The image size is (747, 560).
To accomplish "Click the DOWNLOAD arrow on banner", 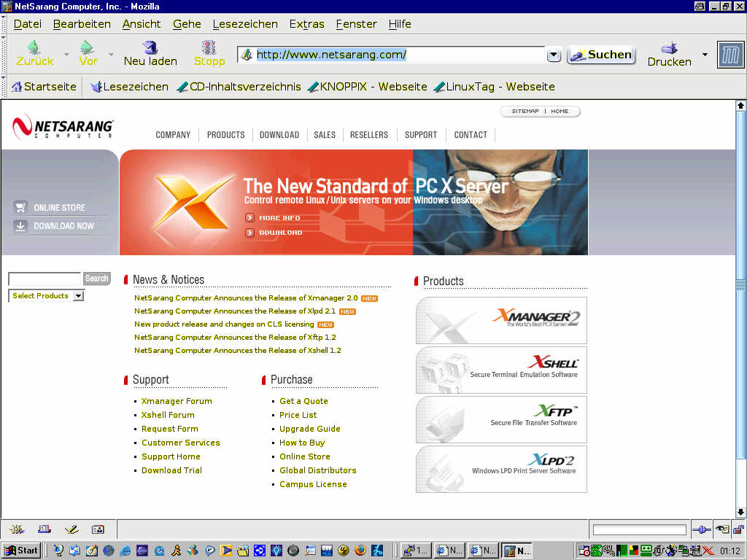I will 249,233.
